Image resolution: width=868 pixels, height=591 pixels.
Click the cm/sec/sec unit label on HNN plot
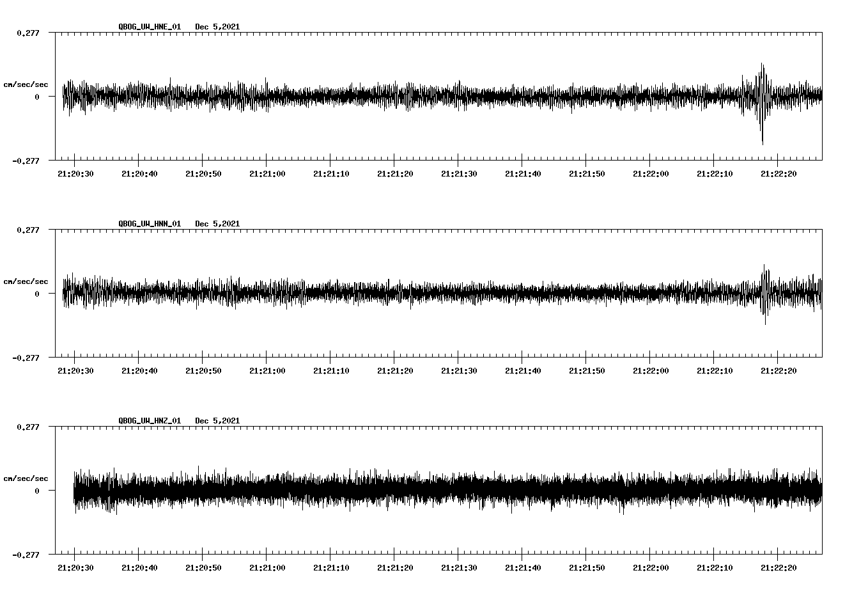click(26, 281)
